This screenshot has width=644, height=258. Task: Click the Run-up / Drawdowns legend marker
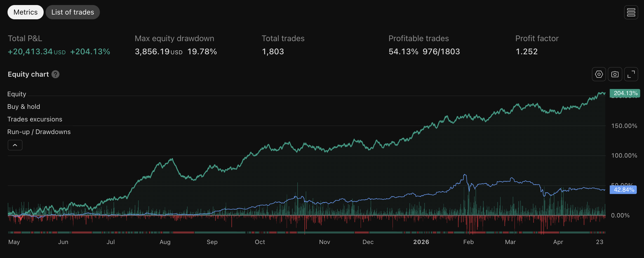click(39, 132)
